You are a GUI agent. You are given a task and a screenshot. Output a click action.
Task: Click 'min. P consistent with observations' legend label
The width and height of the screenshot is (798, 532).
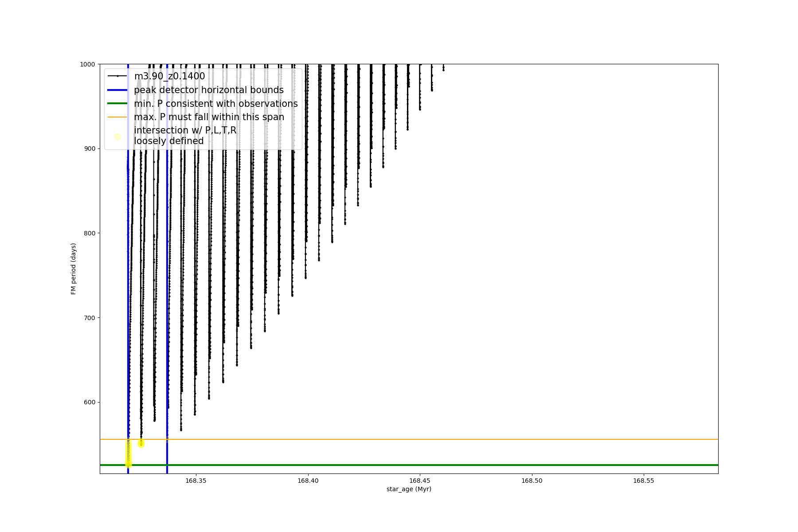tap(215, 104)
